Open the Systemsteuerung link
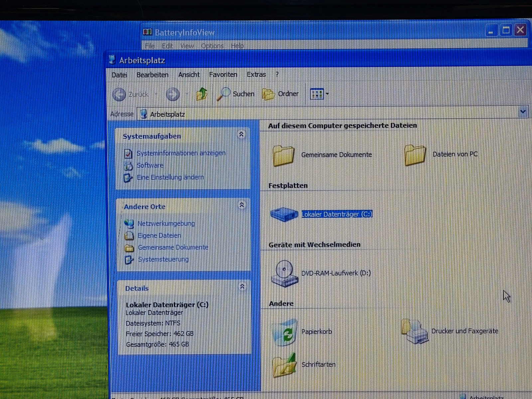This screenshot has width=532, height=399. (163, 259)
